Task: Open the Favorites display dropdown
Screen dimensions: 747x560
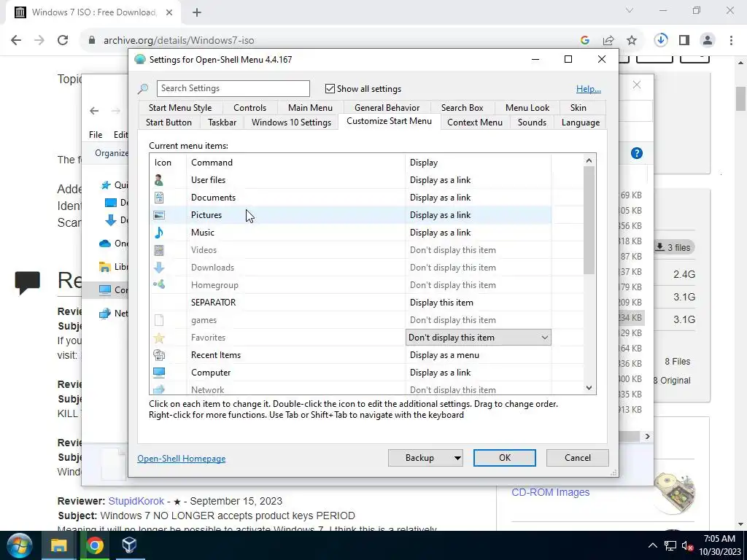Action: click(x=479, y=338)
